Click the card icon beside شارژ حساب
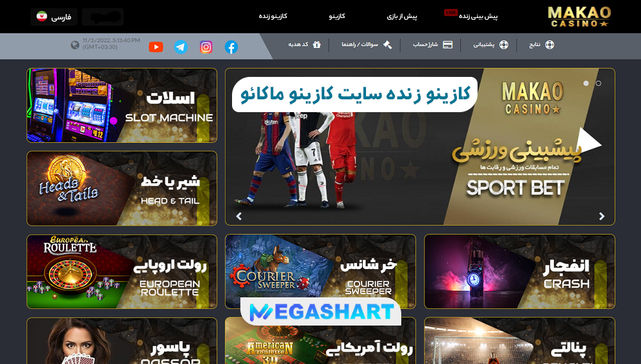Image resolution: width=641 pixels, height=364 pixels. click(447, 44)
